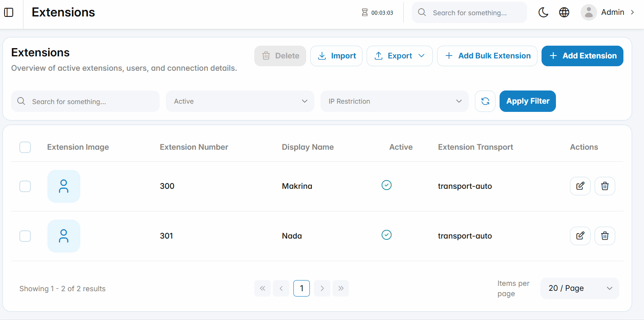Focus the top global search field
Screen dimensions: 644x320
[x=470, y=12]
